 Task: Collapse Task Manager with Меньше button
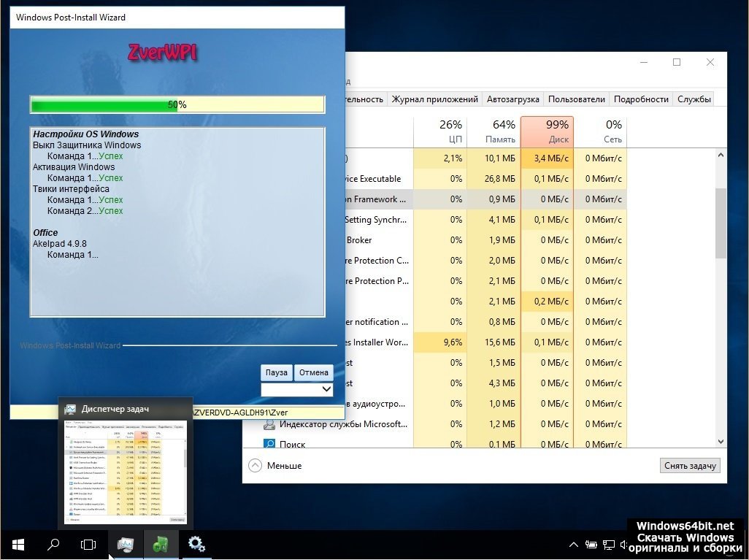point(275,466)
